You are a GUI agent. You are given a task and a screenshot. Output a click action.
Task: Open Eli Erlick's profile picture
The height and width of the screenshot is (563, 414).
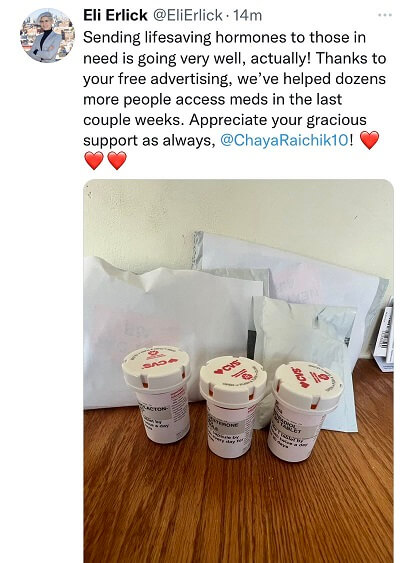coord(47,35)
